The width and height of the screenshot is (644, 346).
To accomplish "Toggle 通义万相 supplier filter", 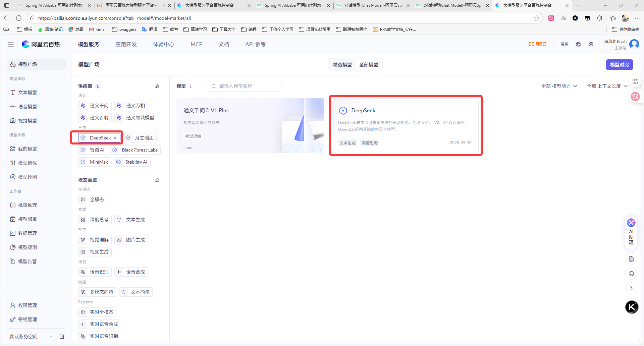I will click(131, 106).
